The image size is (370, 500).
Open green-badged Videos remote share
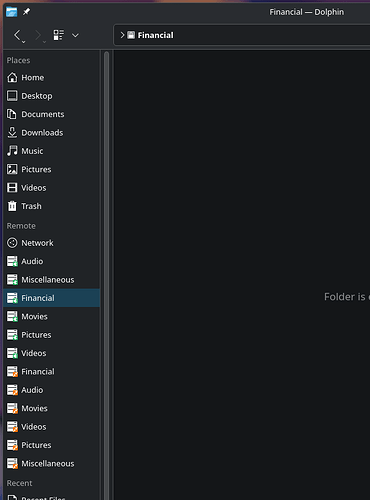51,353
